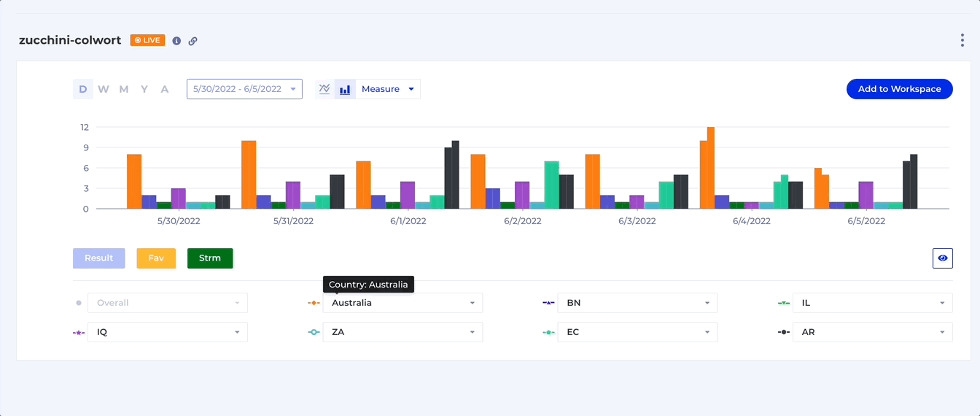Select the Y yearly interval

pos(144,89)
